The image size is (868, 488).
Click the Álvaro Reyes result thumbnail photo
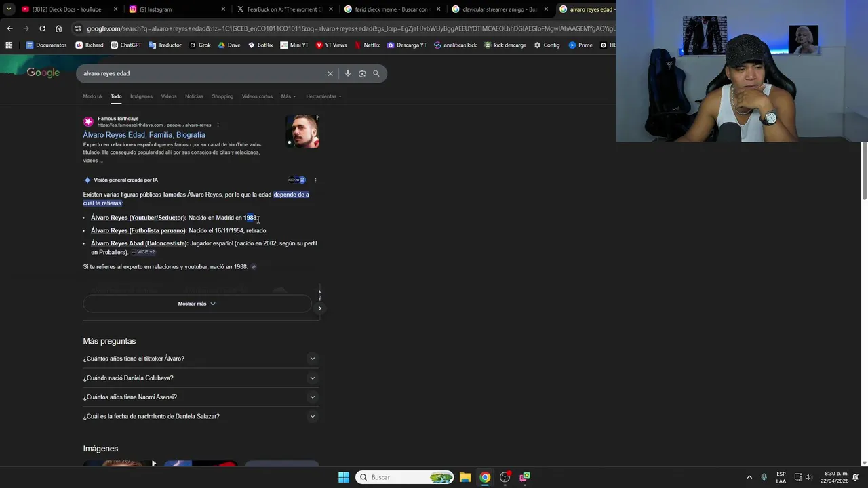pos(302,131)
